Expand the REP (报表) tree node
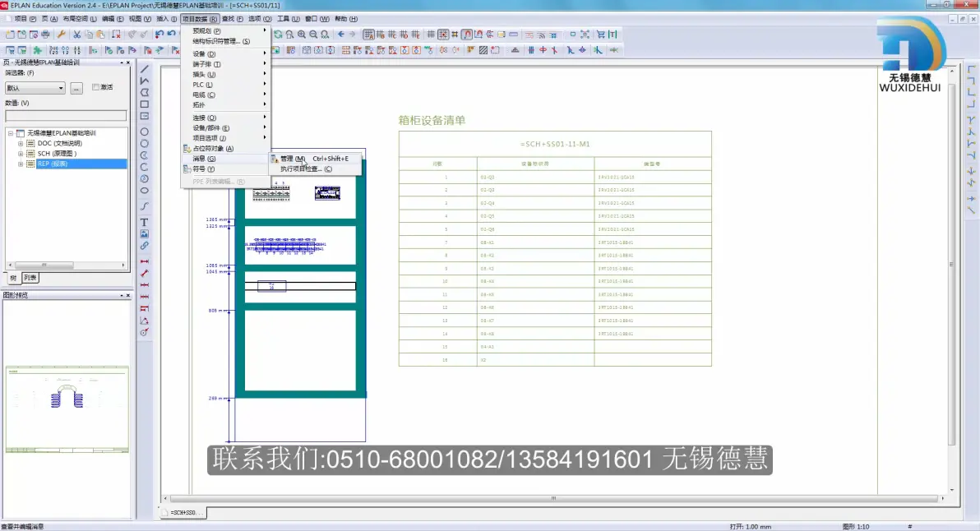Viewport: 980px width, 531px height. [21, 164]
